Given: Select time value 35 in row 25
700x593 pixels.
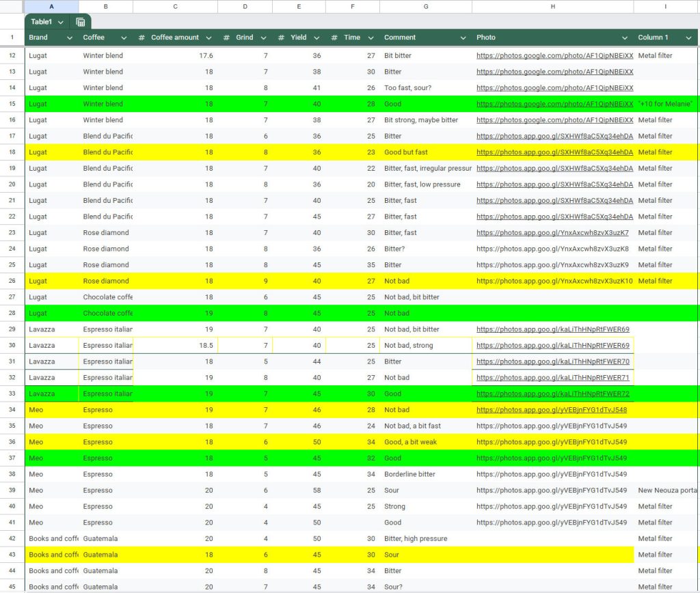Looking at the screenshot, I should point(353,264).
